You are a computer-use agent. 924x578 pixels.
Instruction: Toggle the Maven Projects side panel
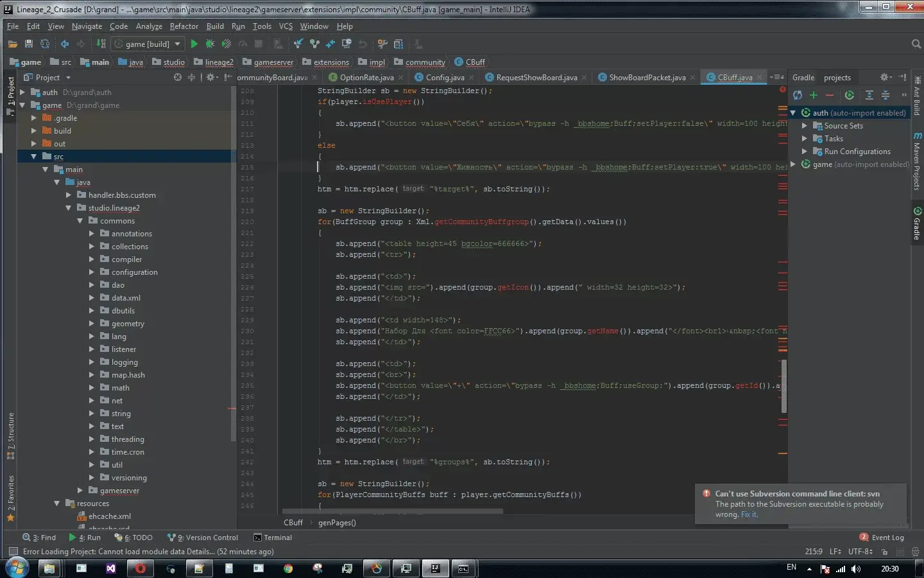coord(917,162)
